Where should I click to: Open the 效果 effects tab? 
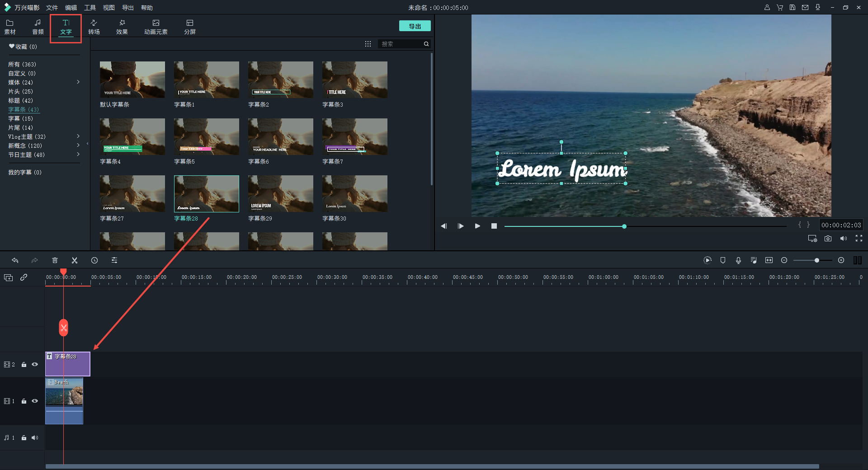click(122, 27)
